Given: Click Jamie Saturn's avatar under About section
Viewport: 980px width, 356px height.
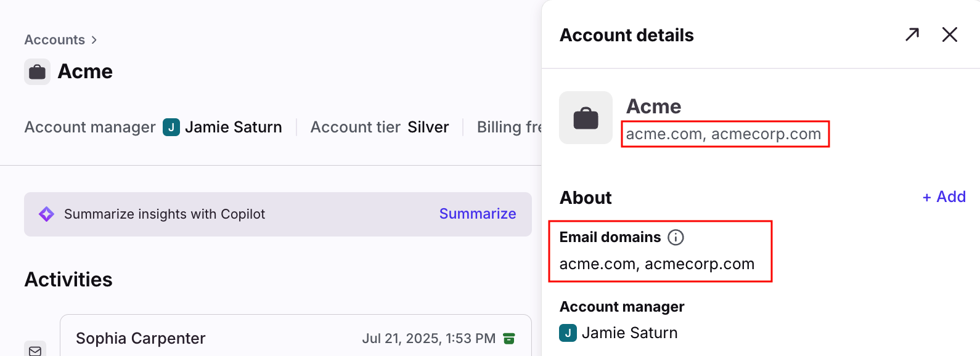Looking at the screenshot, I should [568, 333].
